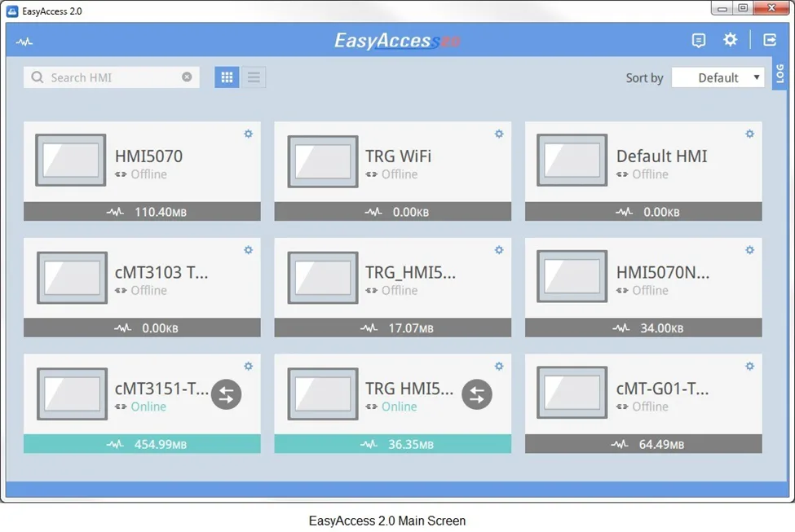
Task: Open settings gear on TRG HMI5... online card
Action: click(499, 366)
